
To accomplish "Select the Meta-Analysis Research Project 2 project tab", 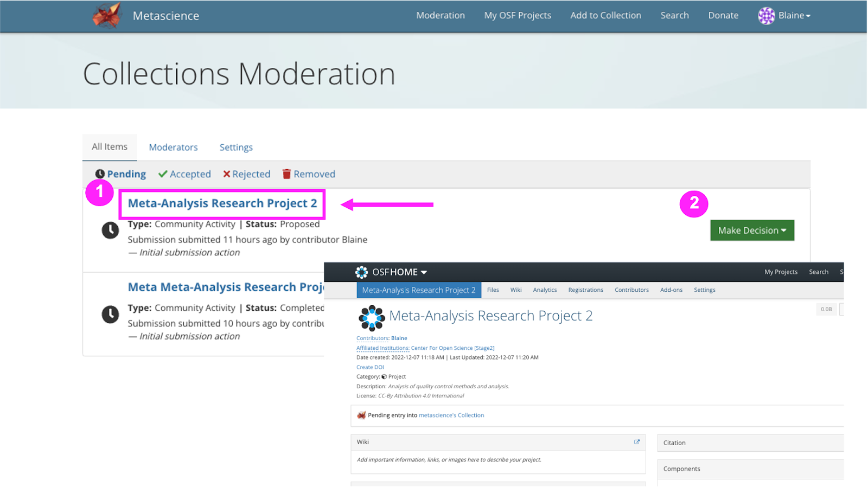I will pos(419,290).
